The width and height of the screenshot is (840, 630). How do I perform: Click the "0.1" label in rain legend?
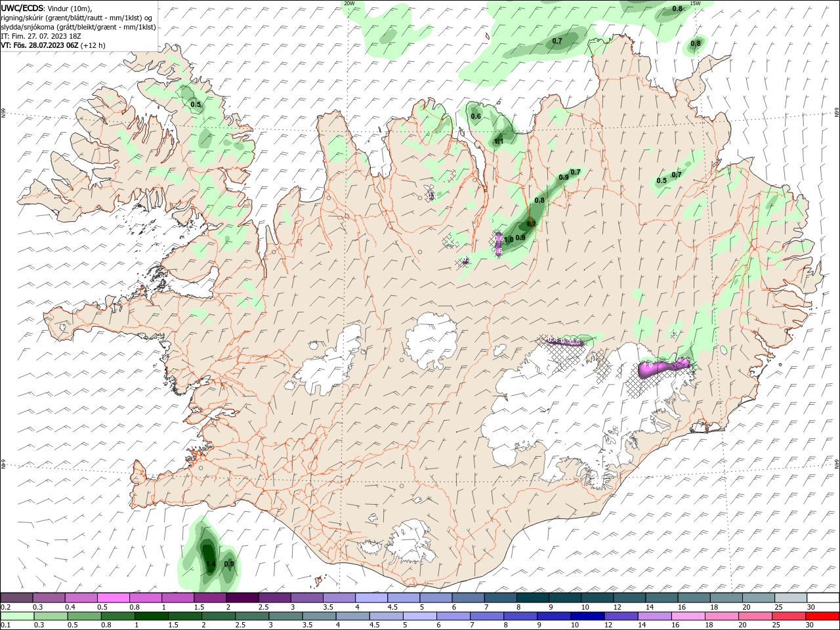coord(6,625)
